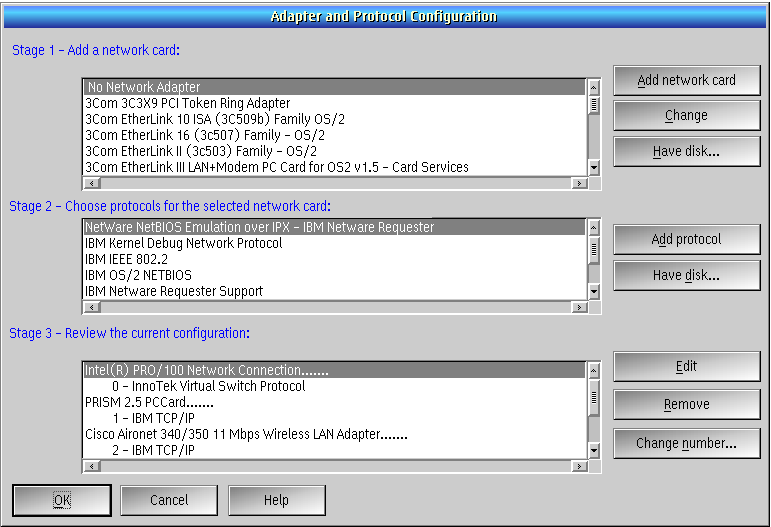Select 2 - IBM TCP/IP entry

tap(334, 450)
